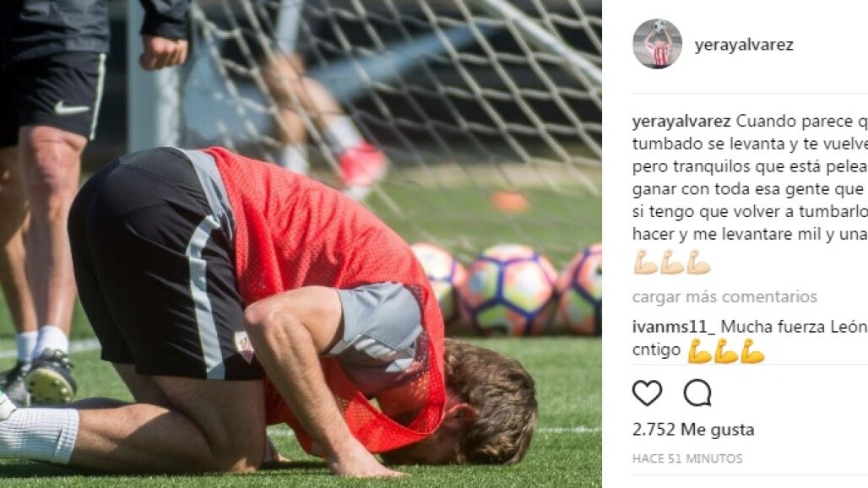The height and width of the screenshot is (488, 868).
Task: Open comments with the speech bubble icon
Action: (x=697, y=393)
